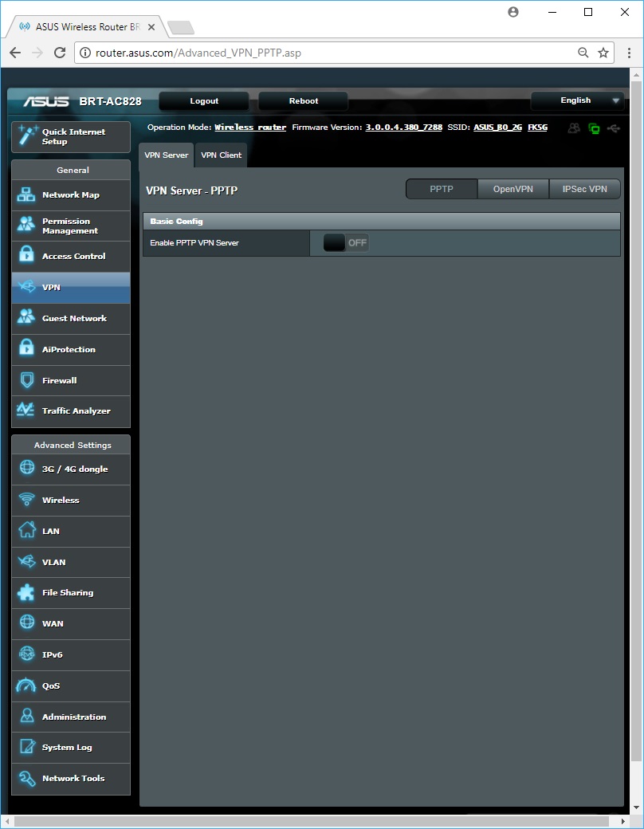Click the Quick Internet Setup wand icon

[27, 136]
